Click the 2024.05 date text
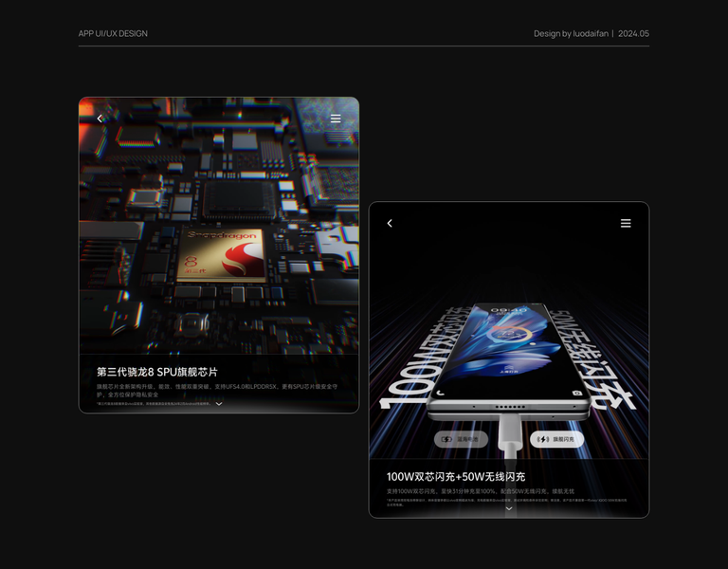728x569 pixels. coord(634,33)
